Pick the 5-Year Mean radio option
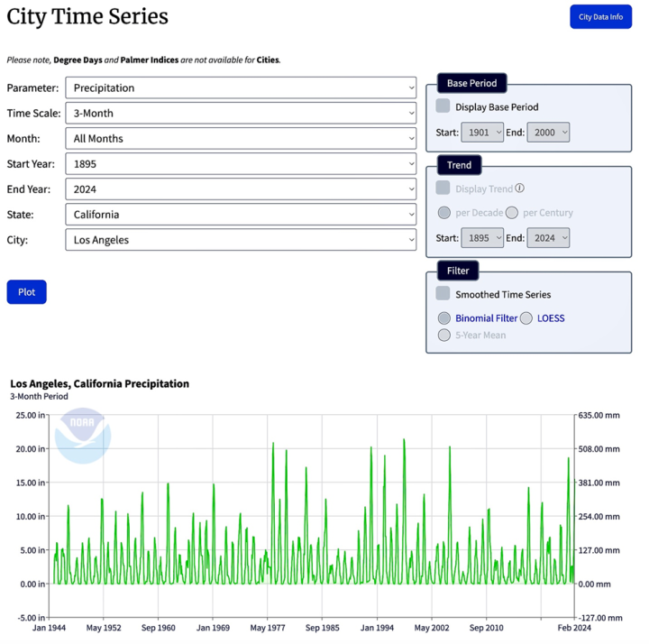The image size is (649, 644). pos(443,336)
